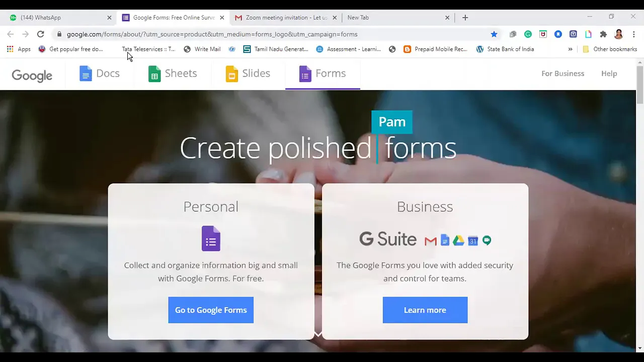Click the G Suite logo in the Business card

388,239
